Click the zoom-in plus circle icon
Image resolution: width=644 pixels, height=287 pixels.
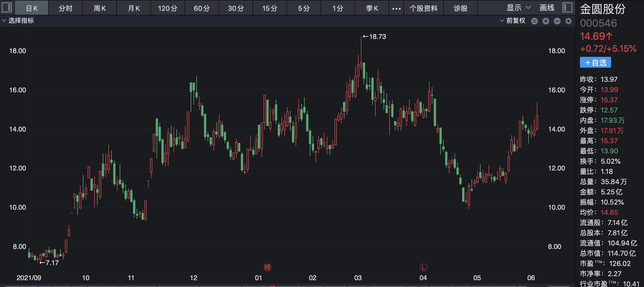(x=546, y=21)
